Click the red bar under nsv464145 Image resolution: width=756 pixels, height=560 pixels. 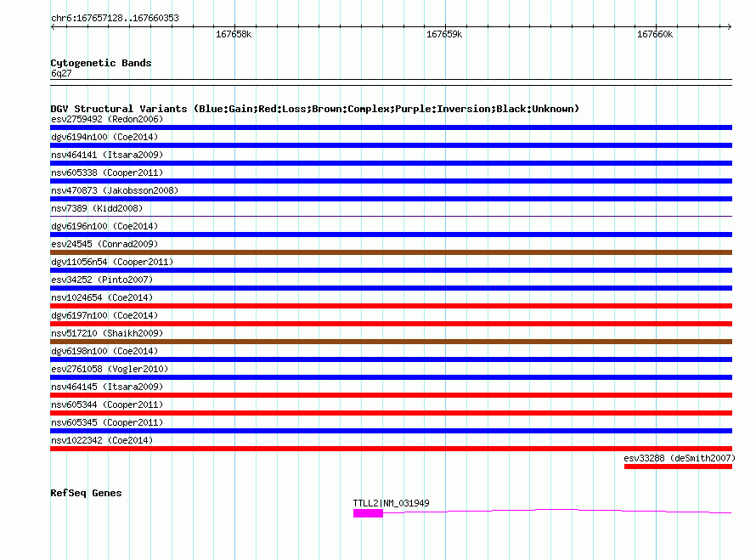pyautogui.click(x=391, y=395)
